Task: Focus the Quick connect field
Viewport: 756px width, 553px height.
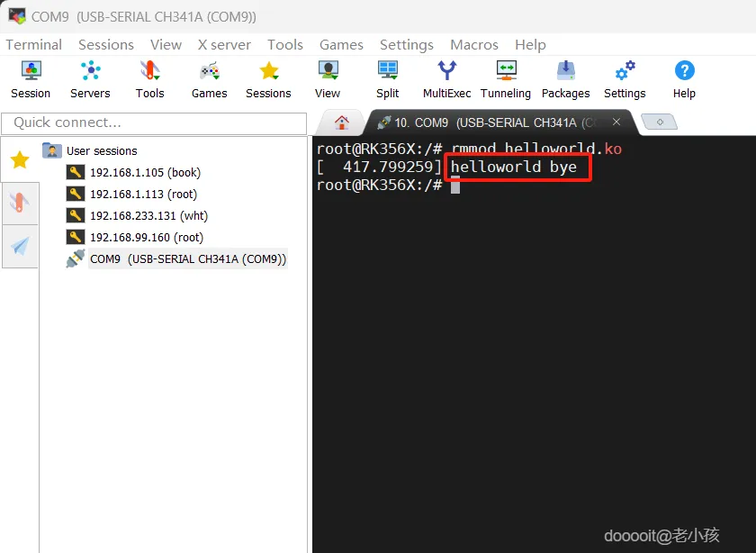Action: [x=154, y=123]
